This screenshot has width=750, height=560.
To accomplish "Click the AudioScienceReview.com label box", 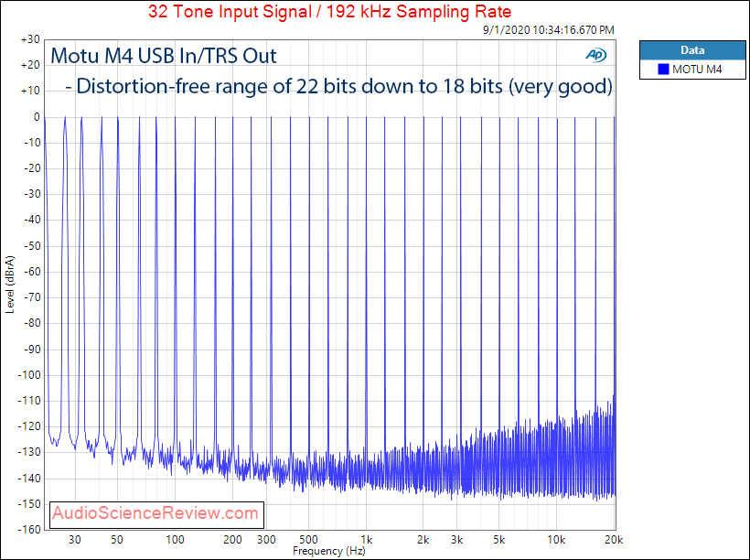I will point(156,514).
